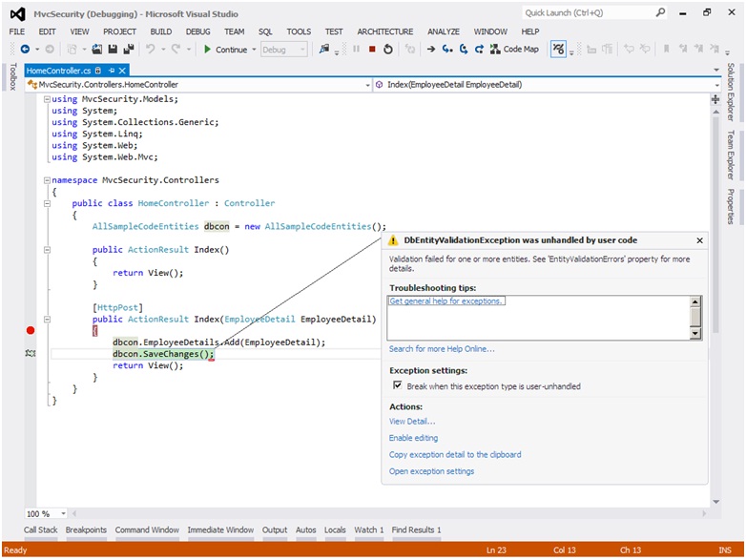
Task: Open the Debug configuration dropdown
Action: [284, 49]
